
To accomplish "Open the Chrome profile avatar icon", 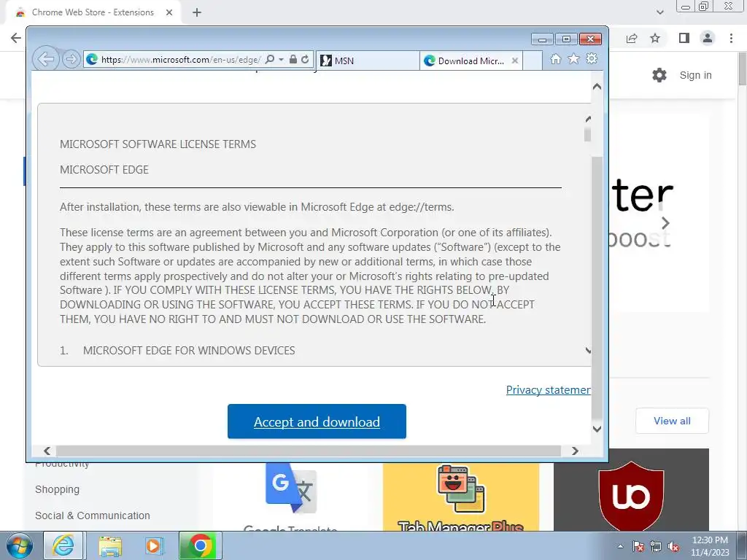I will tap(708, 38).
